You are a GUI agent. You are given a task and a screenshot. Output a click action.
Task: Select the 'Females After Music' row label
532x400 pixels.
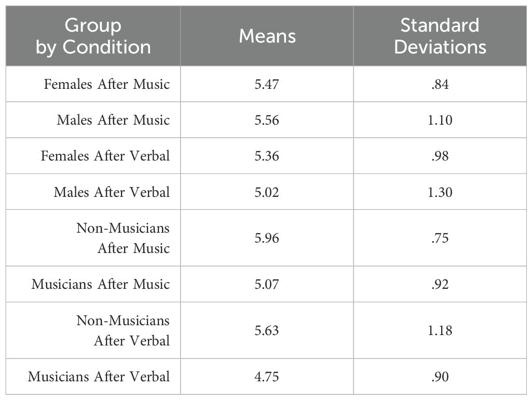pos(107,84)
